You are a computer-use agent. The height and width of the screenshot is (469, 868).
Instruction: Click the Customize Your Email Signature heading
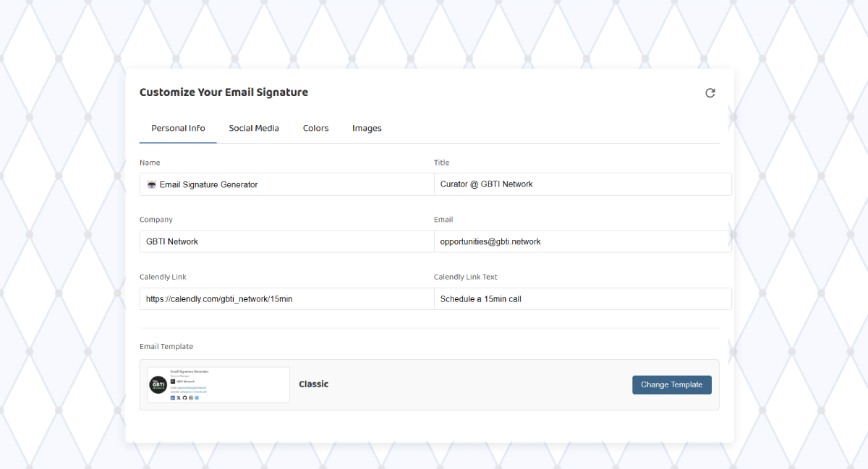(224, 92)
